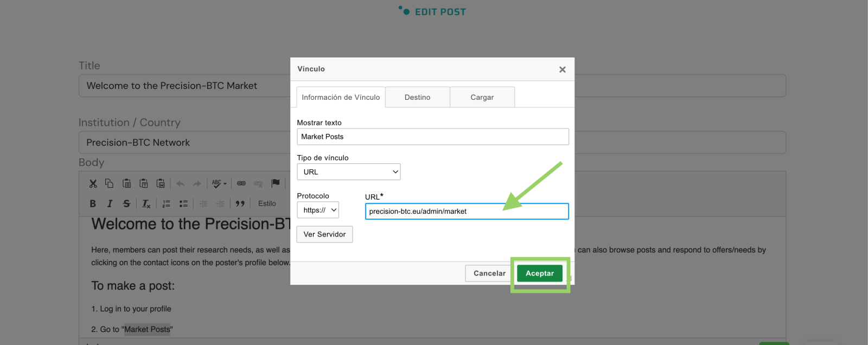Click the Copy icon in editor toolbar

[109, 183]
